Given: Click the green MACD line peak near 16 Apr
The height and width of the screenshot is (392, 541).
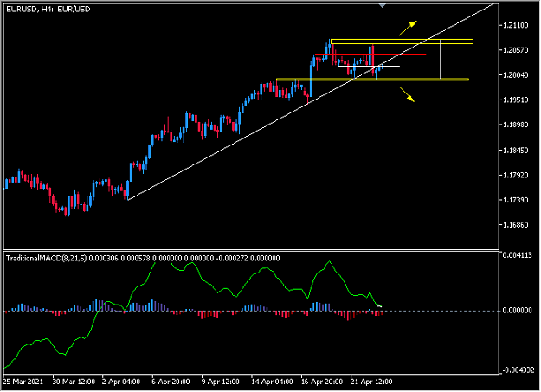Looking at the screenshot, I should pyautogui.click(x=330, y=261).
